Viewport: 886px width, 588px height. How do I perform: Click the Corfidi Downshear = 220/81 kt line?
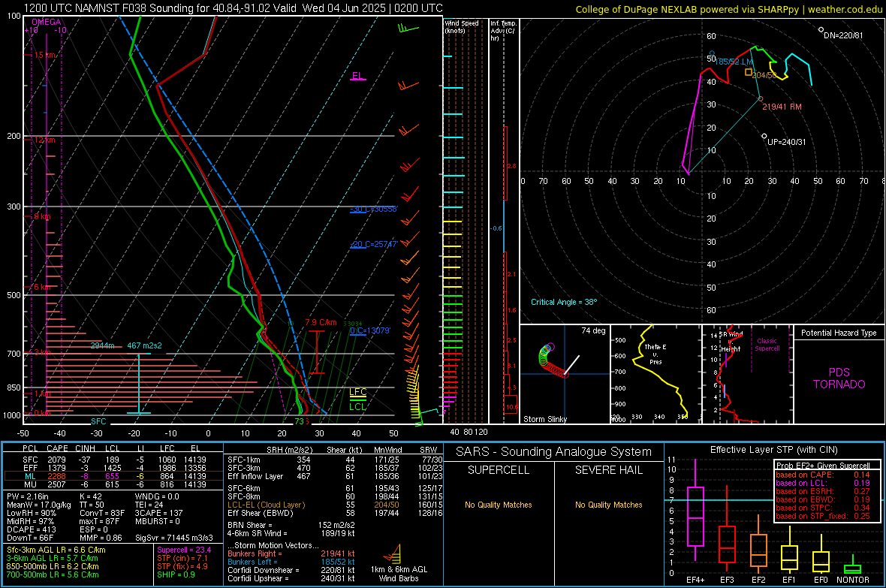[x=291, y=570]
